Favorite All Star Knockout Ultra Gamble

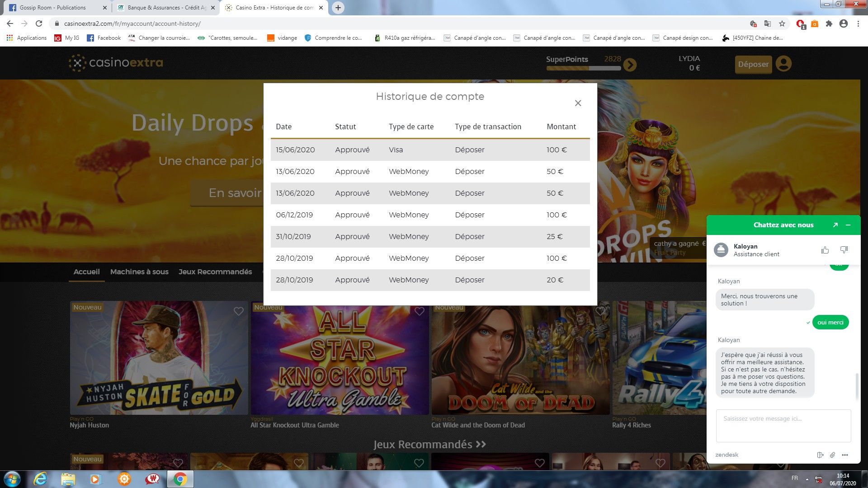pos(420,311)
